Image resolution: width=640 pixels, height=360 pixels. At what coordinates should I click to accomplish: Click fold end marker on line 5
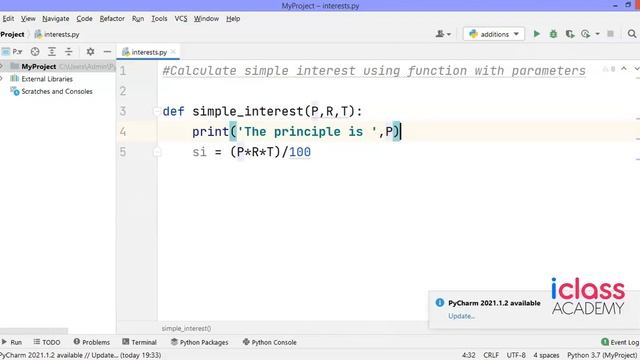click(x=157, y=152)
